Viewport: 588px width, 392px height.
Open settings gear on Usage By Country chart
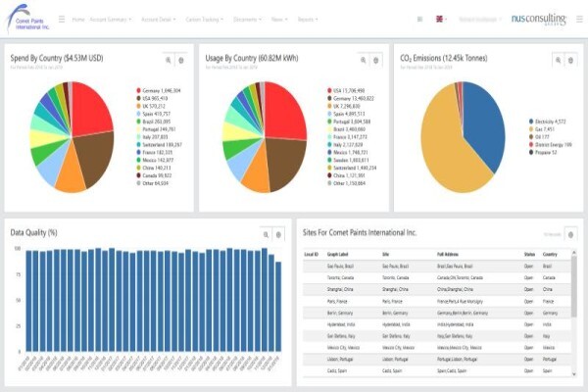pyautogui.click(x=375, y=60)
